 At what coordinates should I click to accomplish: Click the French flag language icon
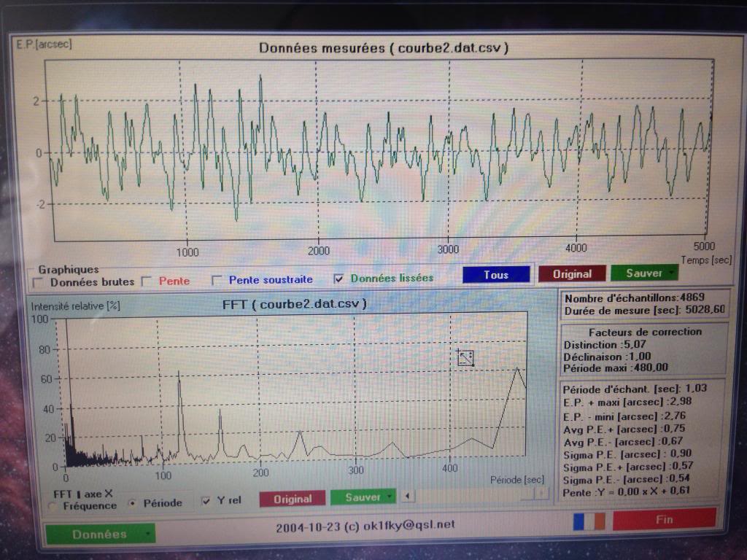point(589,521)
